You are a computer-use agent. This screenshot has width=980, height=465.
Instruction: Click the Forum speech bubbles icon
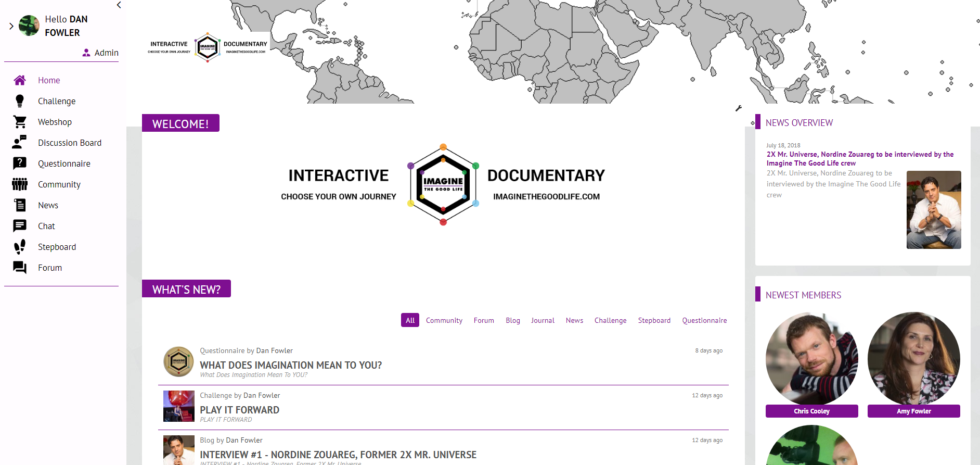coord(20,268)
